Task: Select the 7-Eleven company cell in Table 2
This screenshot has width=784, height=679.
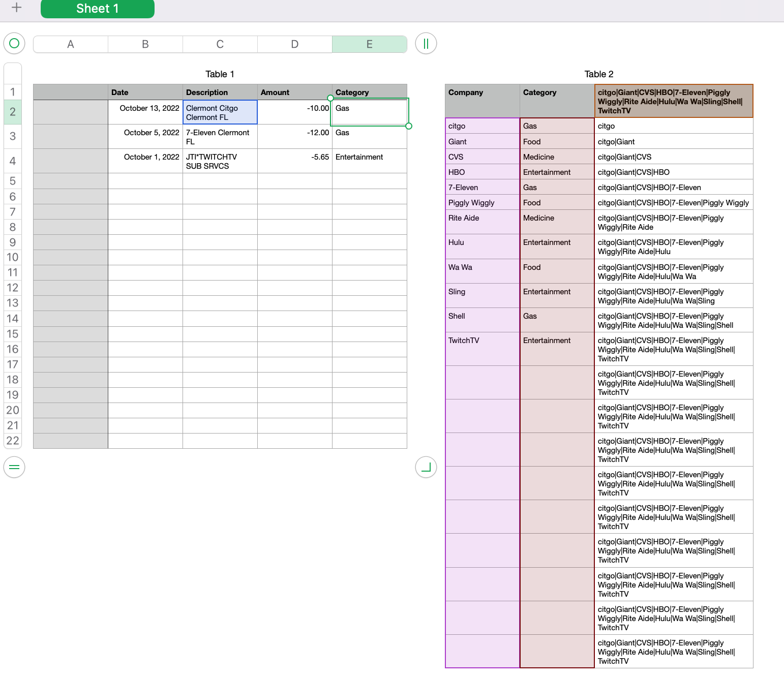Action: click(x=483, y=187)
